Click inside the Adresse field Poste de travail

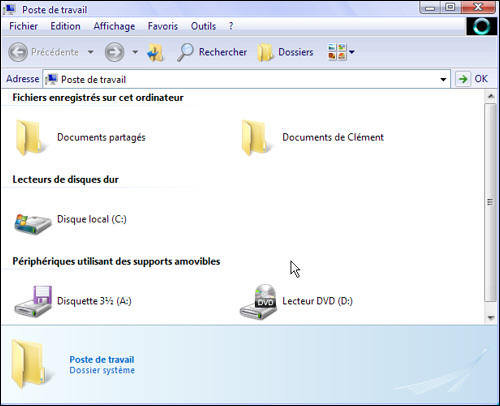[246, 79]
